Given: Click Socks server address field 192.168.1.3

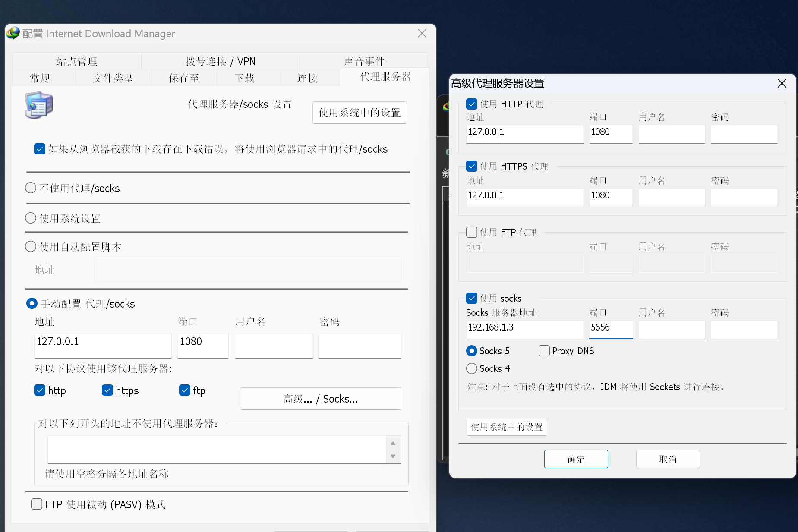Looking at the screenshot, I should tap(525, 329).
